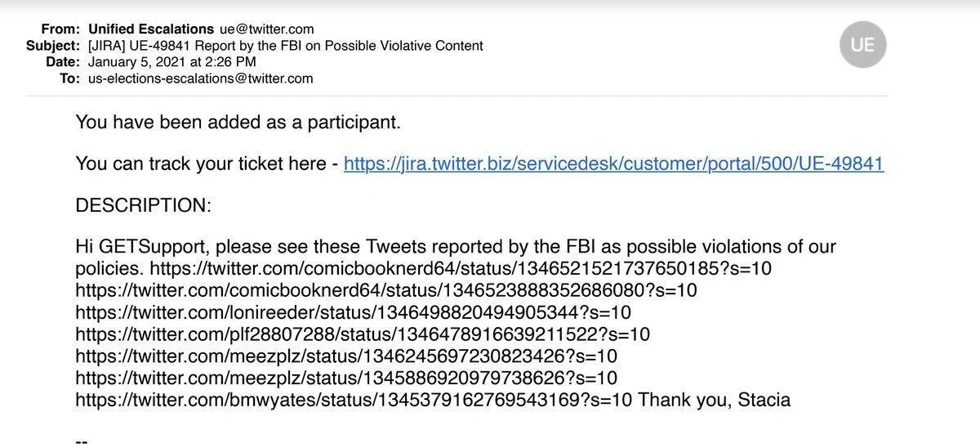
Task: Open the jira.twitter.biz ticket link
Action: click(613, 164)
